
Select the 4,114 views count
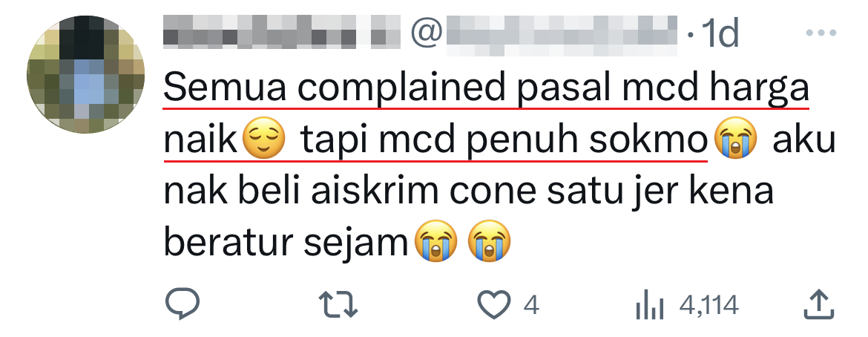[709, 305]
